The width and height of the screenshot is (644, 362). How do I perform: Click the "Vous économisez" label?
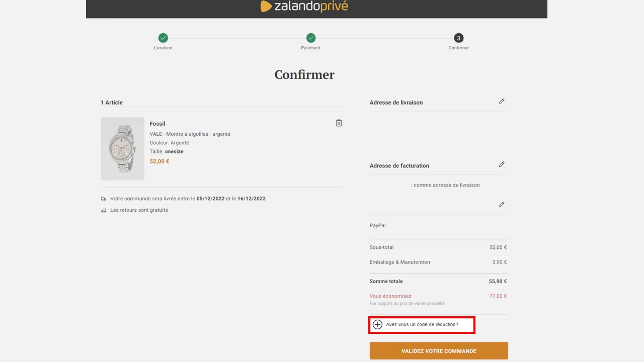(x=390, y=296)
